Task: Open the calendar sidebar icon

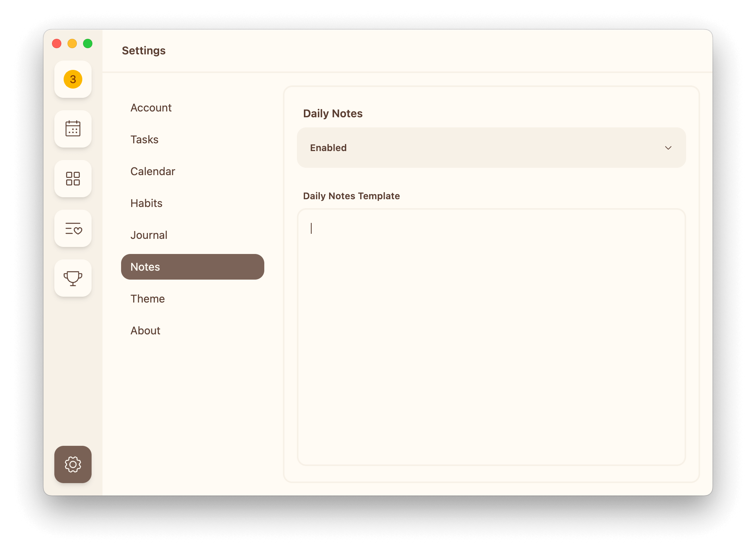Action: [x=73, y=129]
